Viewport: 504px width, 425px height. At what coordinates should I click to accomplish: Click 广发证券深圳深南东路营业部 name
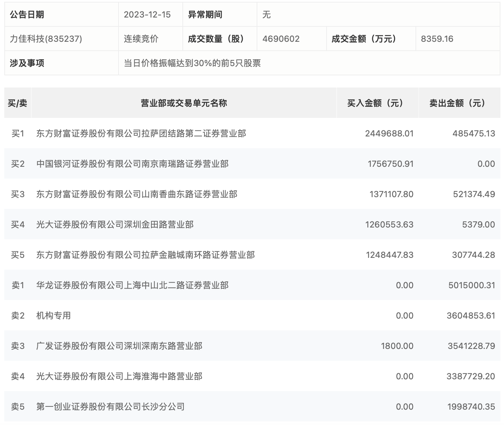tap(119, 346)
